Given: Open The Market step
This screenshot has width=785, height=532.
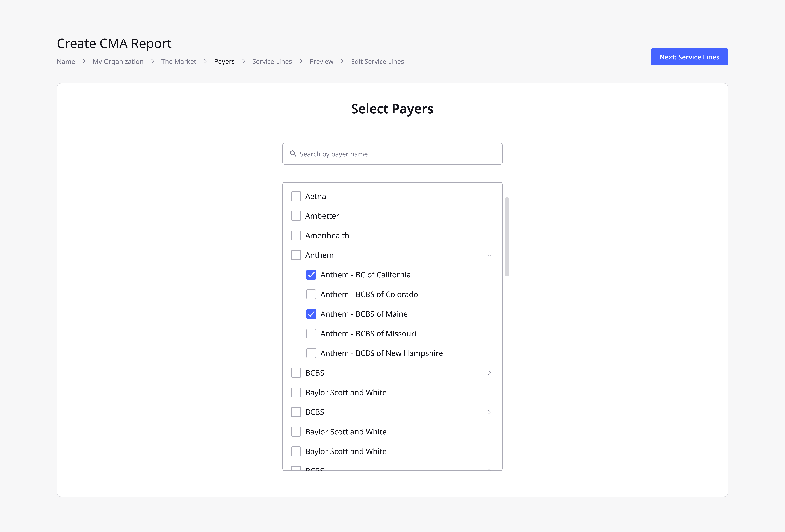Looking at the screenshot, I should 179,61.
